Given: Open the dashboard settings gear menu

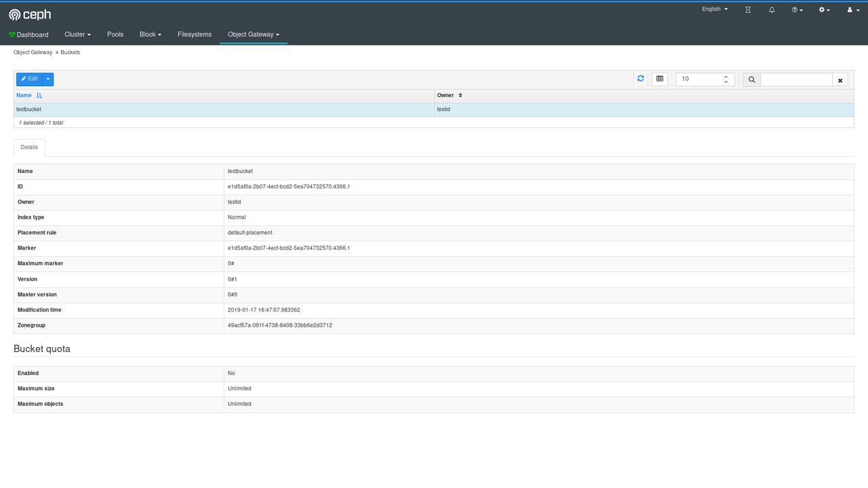Looking at the screenshot, I should tap(825, 10).
